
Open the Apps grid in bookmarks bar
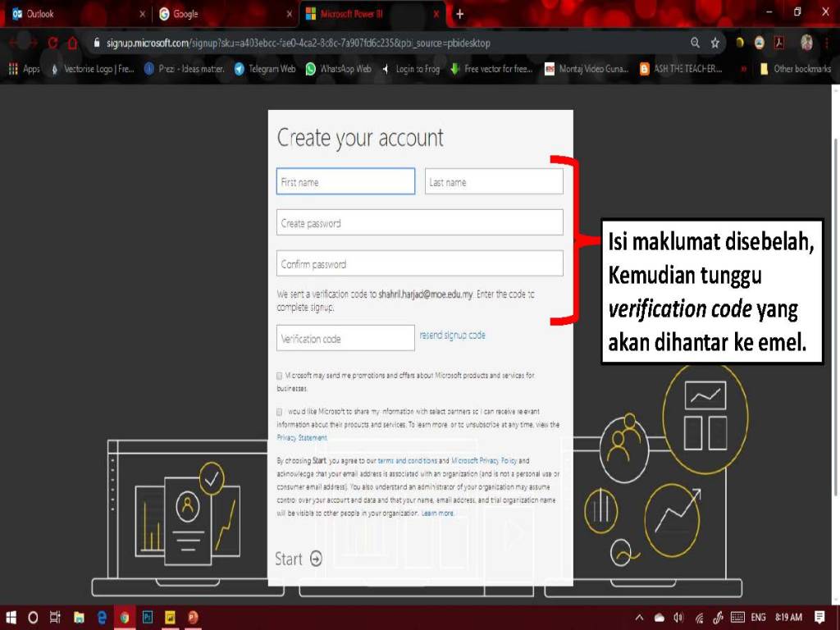point(24,69)
